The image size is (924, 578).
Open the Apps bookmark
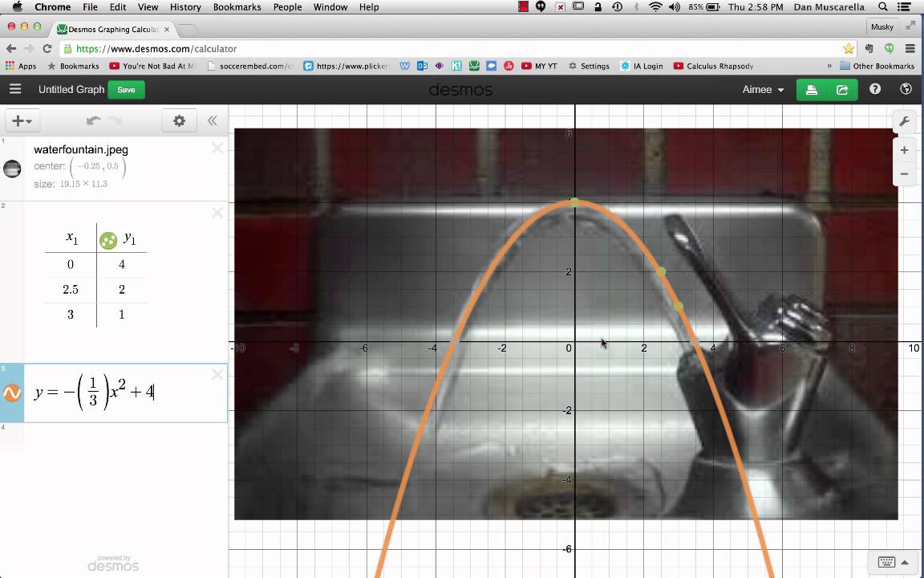coord(21,66)
